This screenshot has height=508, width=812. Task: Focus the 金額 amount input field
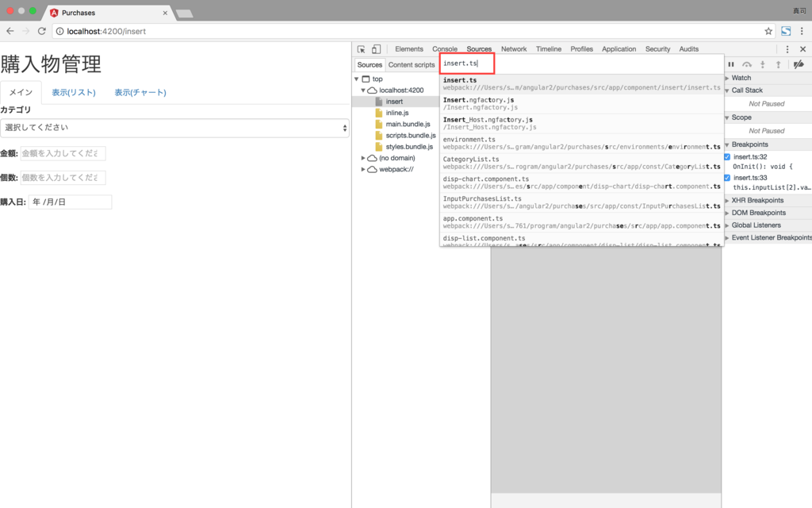coord(63,153)
